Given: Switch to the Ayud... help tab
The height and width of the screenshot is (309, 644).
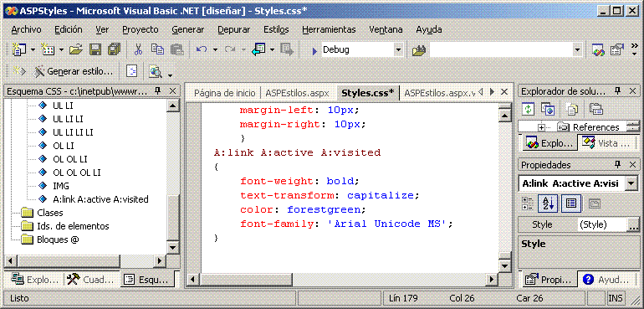Looking at the screenshot, I should (x=606, y=280).
